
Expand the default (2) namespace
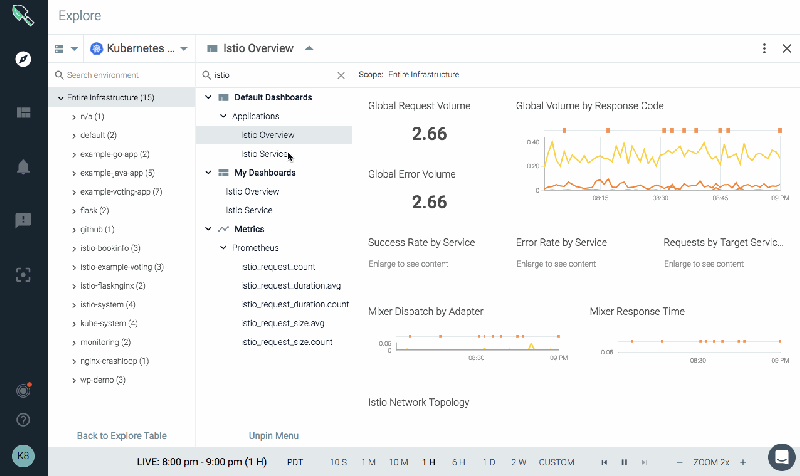click(x=74, y=136)
